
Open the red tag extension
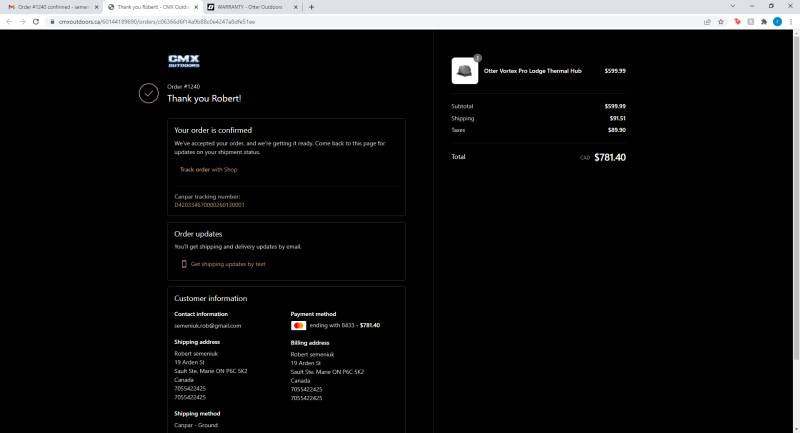pyautogui.click(x=737, y=22)
